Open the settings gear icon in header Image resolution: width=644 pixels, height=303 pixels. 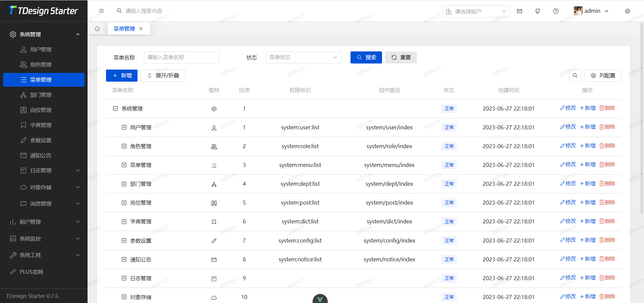[627, 11]
